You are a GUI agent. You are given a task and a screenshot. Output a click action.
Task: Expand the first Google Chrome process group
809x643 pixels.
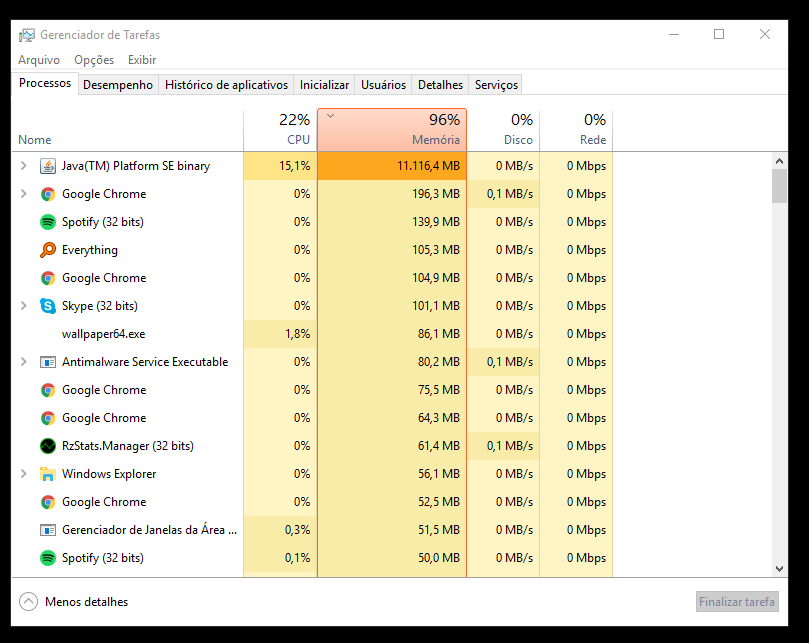click(23, 194)
